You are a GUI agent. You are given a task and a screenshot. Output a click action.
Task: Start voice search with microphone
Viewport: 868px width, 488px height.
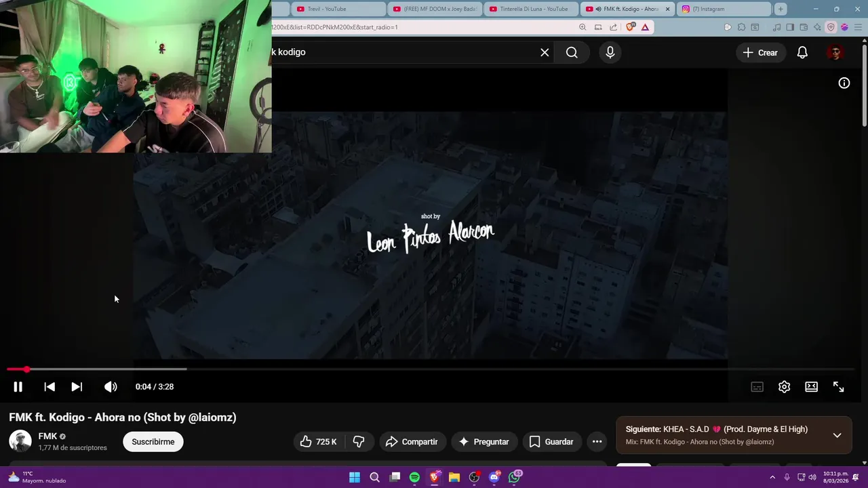(610, 52)
